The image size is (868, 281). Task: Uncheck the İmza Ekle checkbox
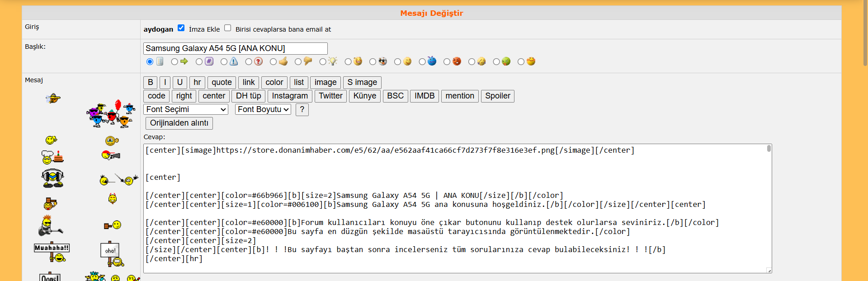tap(181, 28)
